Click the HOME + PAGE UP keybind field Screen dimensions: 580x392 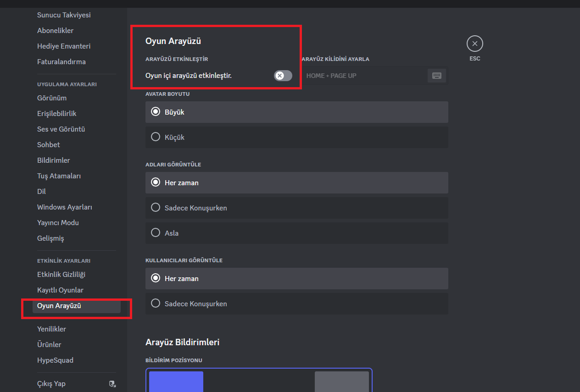tap(374, 76)
